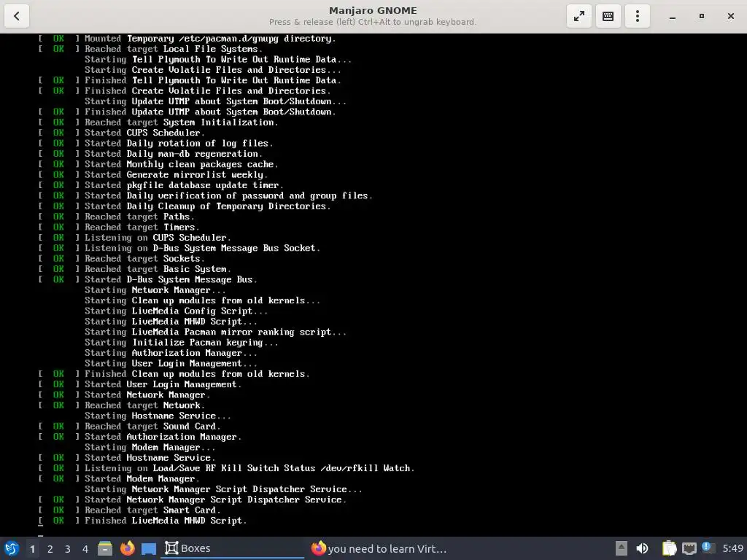Viewport: 747px width, 560px height.
Task: Switch to workspace 1
Action: pos(32,548)
